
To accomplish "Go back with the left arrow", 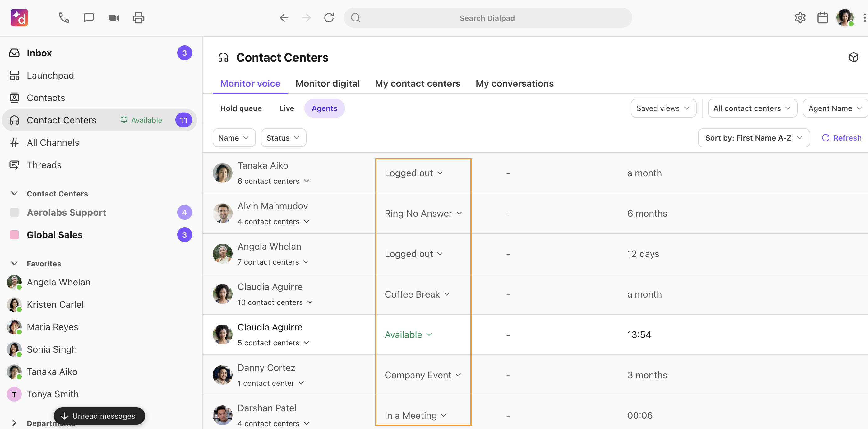I will 284,18.
